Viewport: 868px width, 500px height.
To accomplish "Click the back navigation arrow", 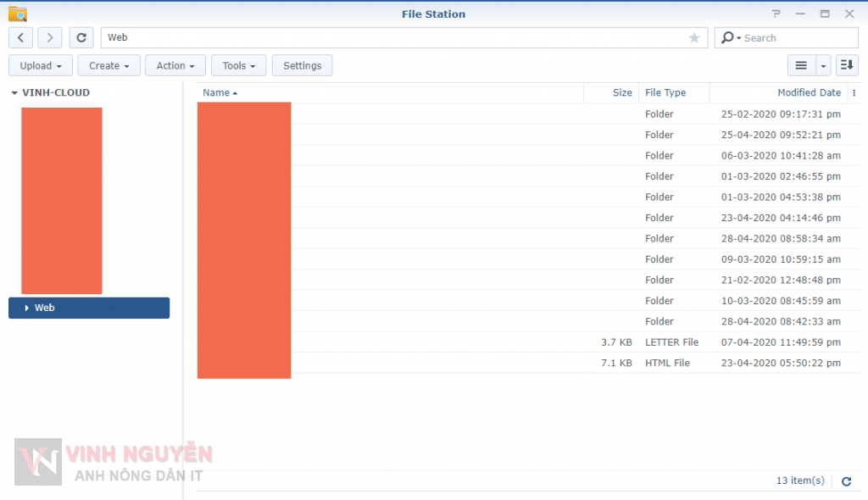I will tap(20, 37).
